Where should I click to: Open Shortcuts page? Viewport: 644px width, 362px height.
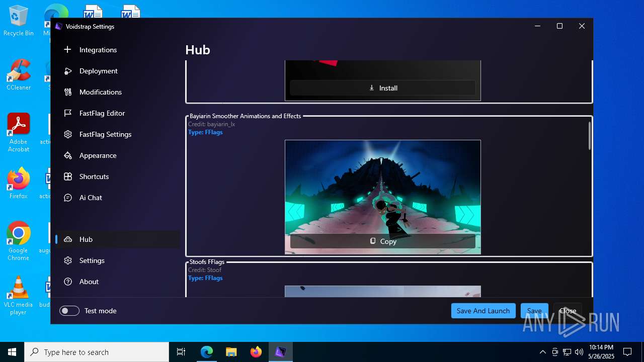(117, 176)
